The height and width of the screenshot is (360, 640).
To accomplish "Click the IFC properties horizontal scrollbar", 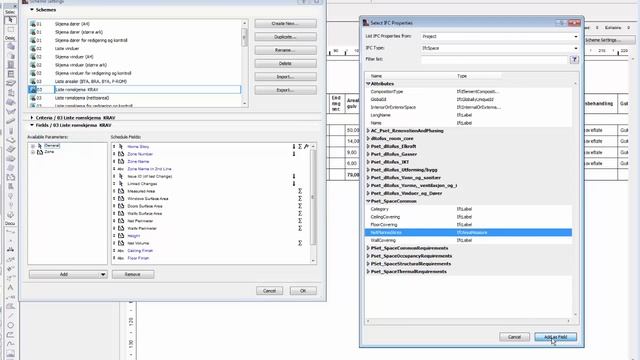I will [x=469, y=321].
